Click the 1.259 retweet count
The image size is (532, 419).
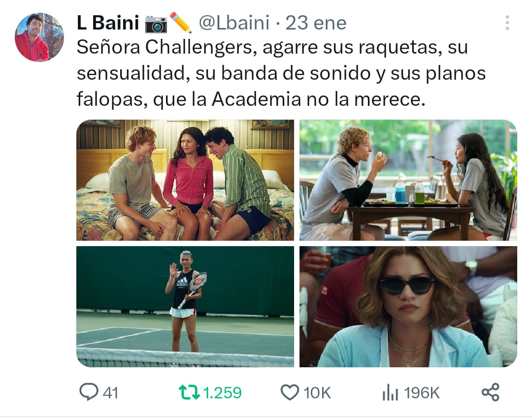(223, 393)
